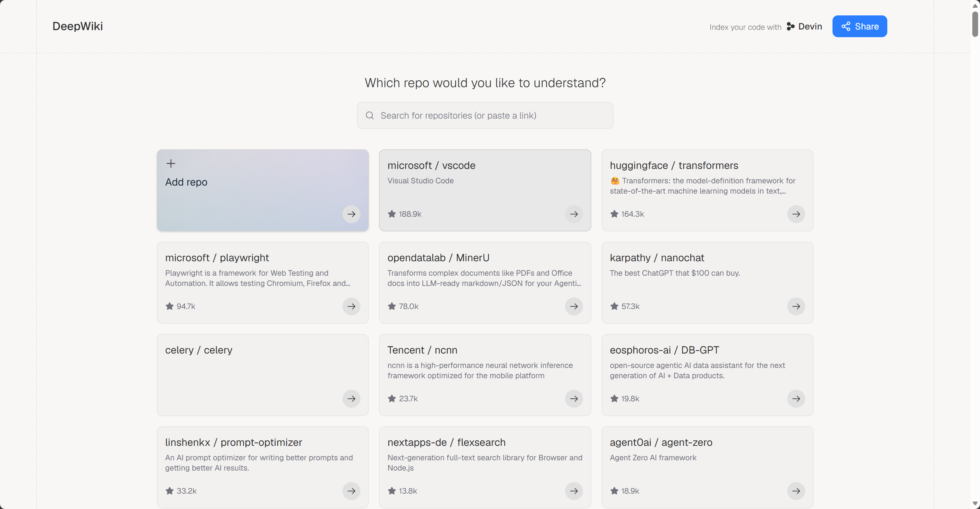980x509 pixels.
Task: Click the 188.9k star count
Action: pyautogui.click(x=410, y=214)
